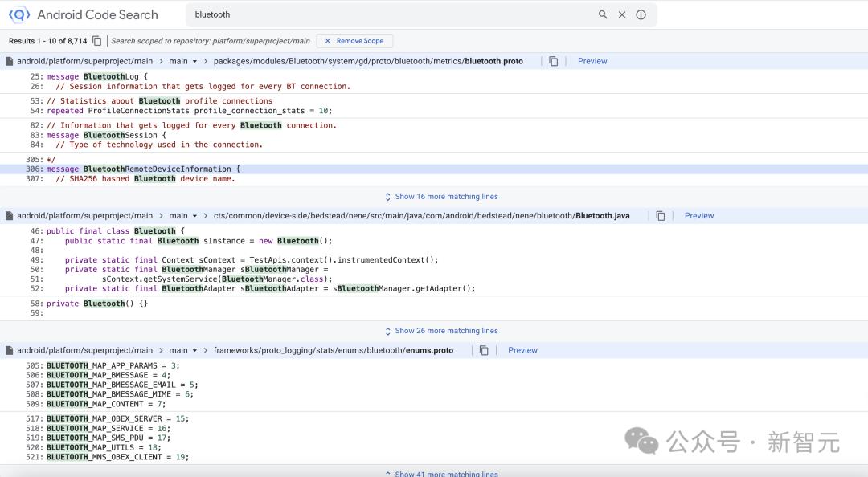This screenshot has width=868, height=477.
Task: Open android/platform/superproject/main link in Bluetooth.java result
Action: [x=84, y=216]
